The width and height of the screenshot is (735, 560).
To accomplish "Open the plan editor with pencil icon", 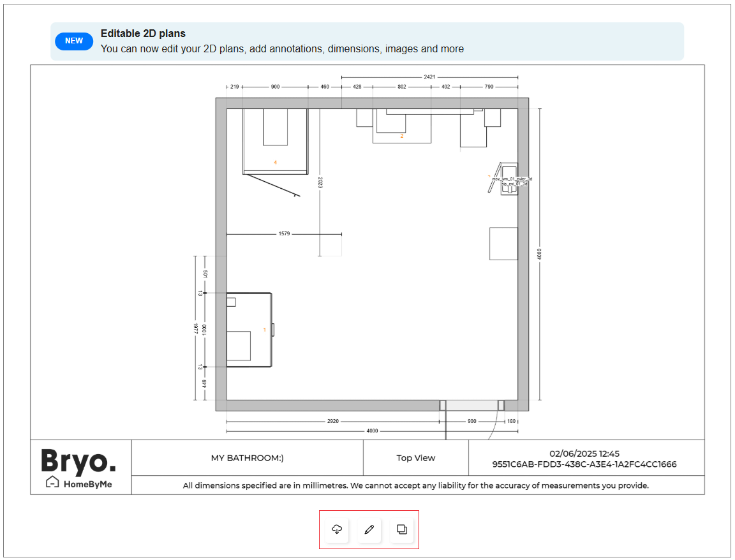I will point(369,529).
